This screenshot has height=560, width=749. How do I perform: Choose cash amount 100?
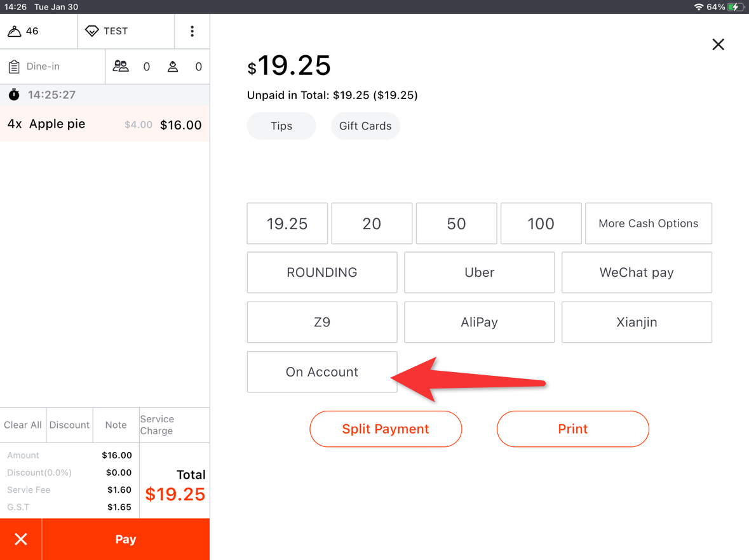click(x=541, y=223)
